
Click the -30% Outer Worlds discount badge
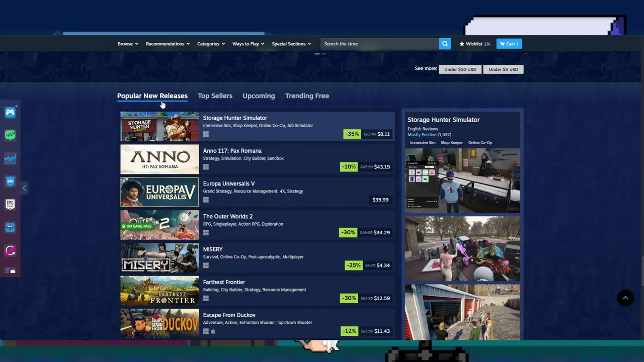tap(349, 232)
